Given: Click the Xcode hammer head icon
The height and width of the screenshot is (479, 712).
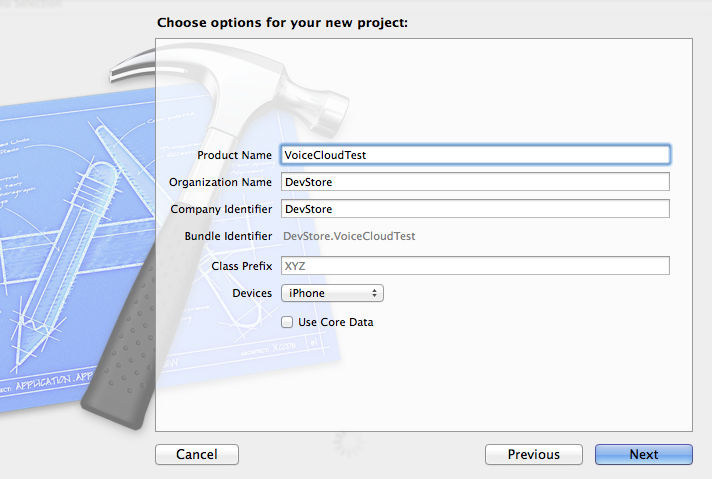Looking at the screenshot, I should pos(227,86).
